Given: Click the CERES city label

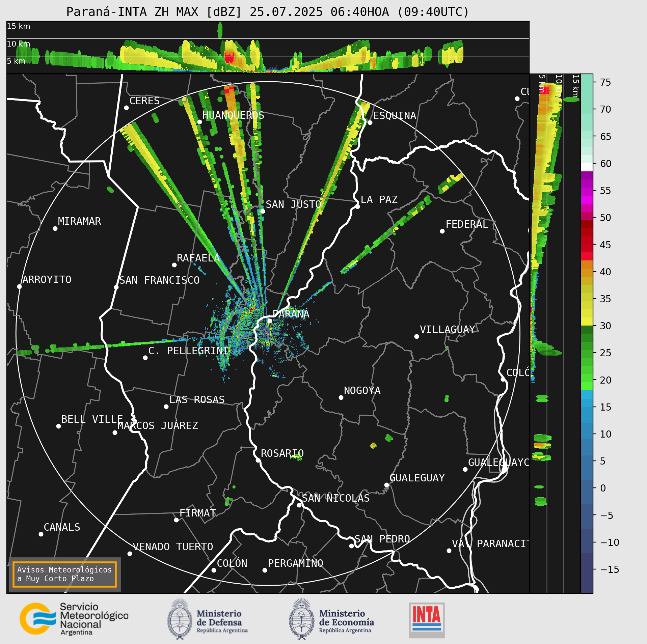Looking at the screenshot, I should (x=144, y=101).
